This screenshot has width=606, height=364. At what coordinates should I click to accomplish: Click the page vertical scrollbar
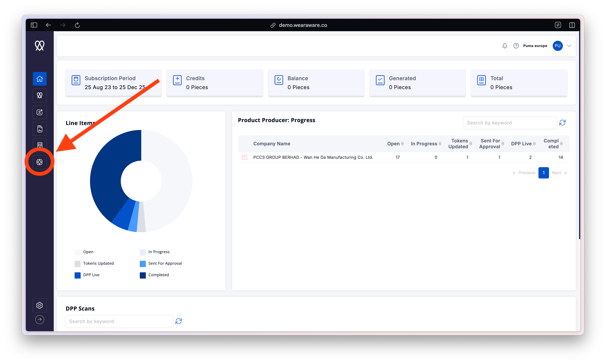click(x=579, y=135)
